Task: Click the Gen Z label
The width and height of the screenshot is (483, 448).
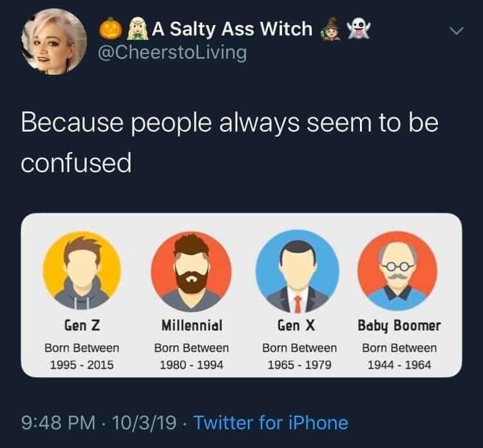Action: click(82, 326)
